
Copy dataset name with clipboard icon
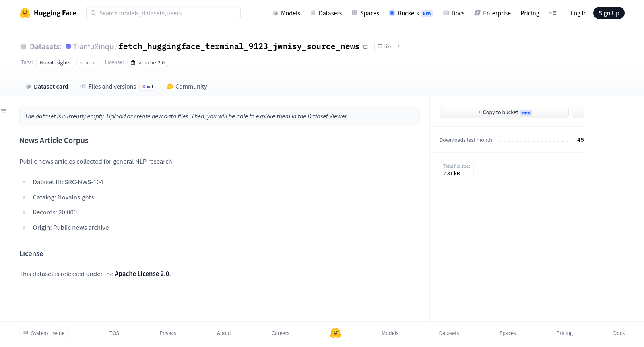click(x=365, y=46)
